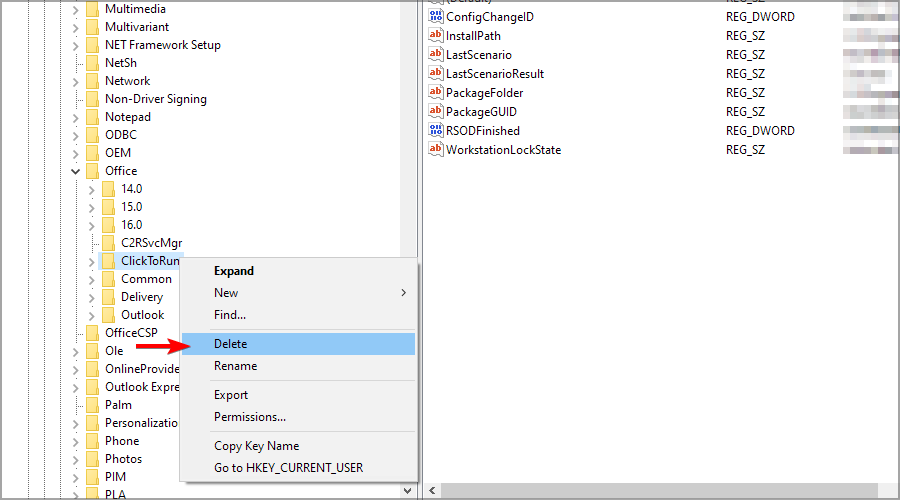This screenshot has height=500, width=900.
Task: Select the Non-Driver Signing key
Action: click(x=156, y=99)
